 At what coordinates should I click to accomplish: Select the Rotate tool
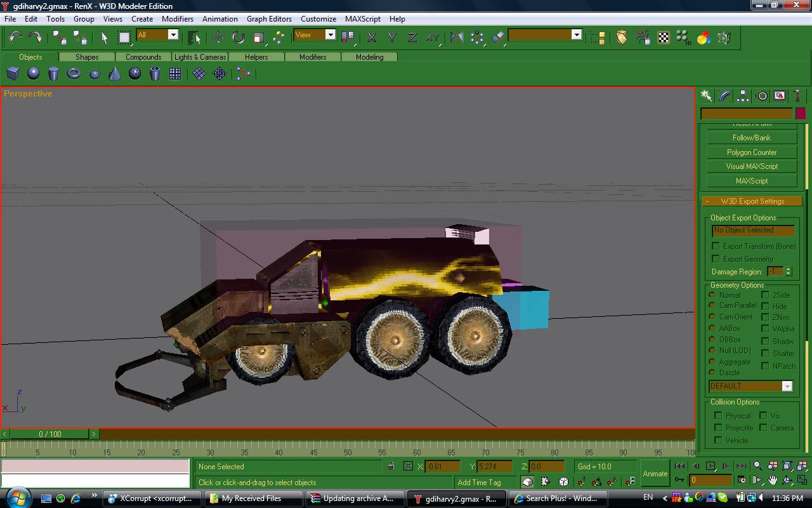[x=238, y=37]
